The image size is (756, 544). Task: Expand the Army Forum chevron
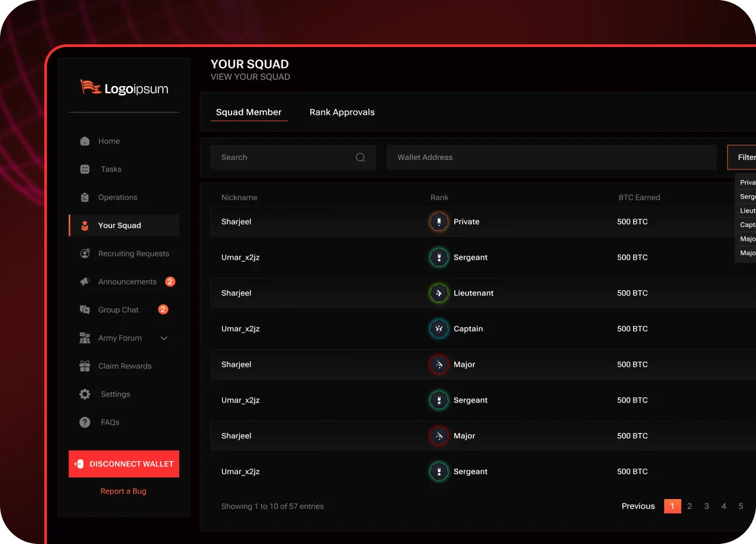(164, 338)
